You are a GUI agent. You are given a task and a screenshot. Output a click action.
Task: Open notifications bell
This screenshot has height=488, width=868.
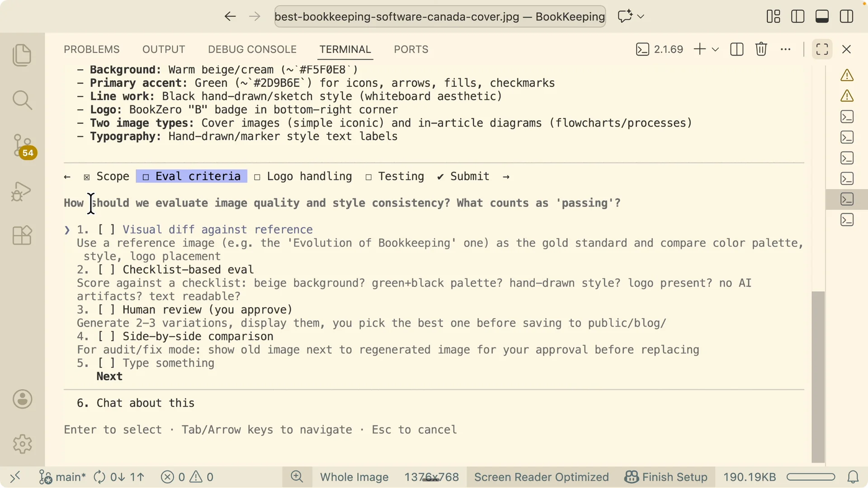click(853, 477)
